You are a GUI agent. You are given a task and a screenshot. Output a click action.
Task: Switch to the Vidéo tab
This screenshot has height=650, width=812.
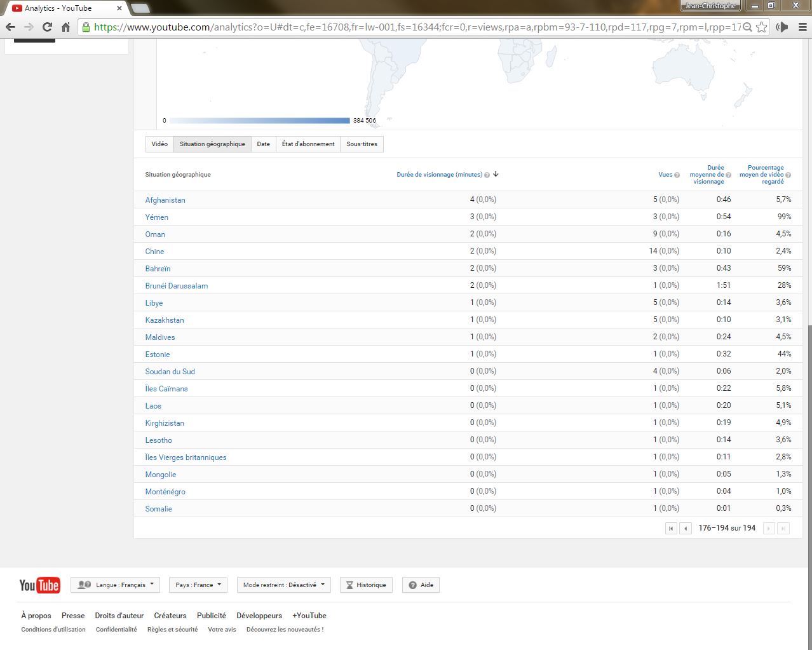(x=159, y=144)
